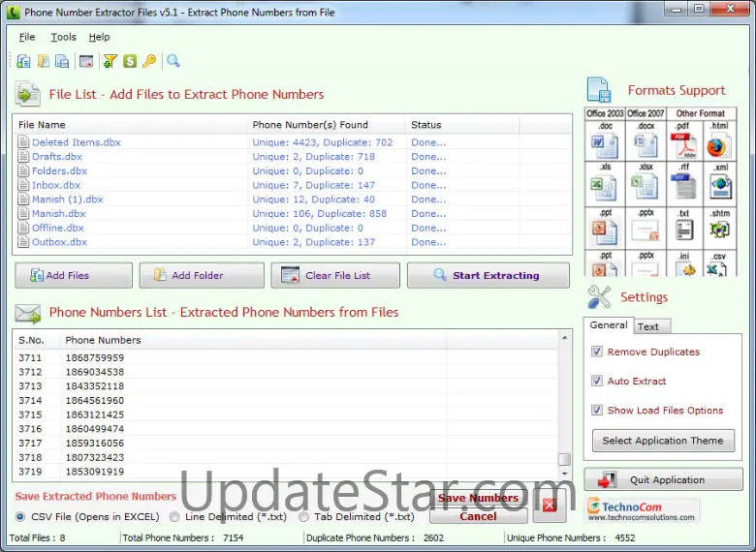Toggle the Show Load Files Options checkbox
Viewport: 756px width, 552px height.
click(597, 410)
